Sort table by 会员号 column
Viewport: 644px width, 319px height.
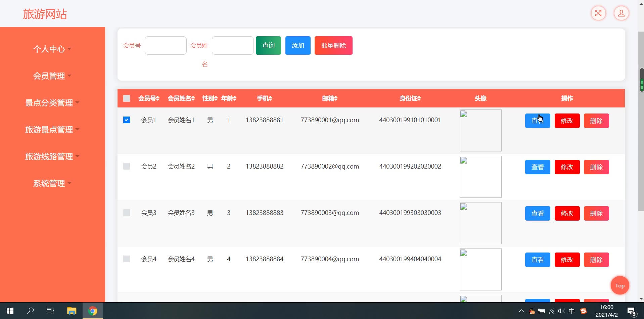[x=149, y=98]
